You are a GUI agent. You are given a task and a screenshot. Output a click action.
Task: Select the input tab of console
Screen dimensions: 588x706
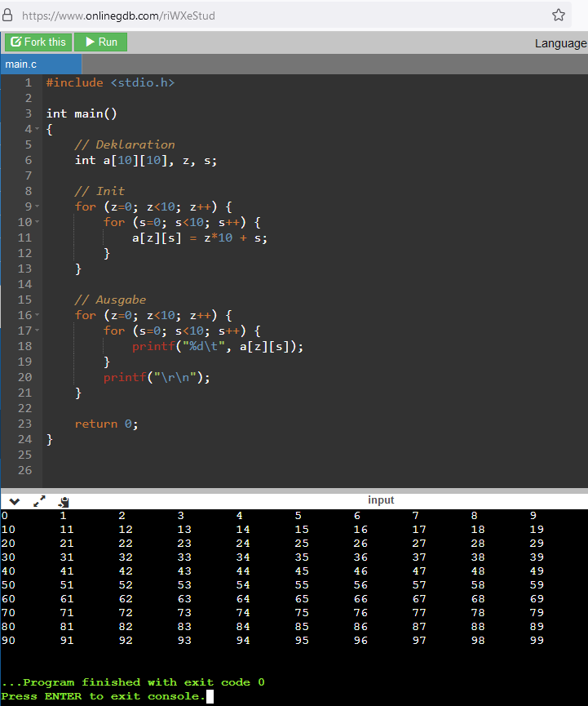coord(381,500)
